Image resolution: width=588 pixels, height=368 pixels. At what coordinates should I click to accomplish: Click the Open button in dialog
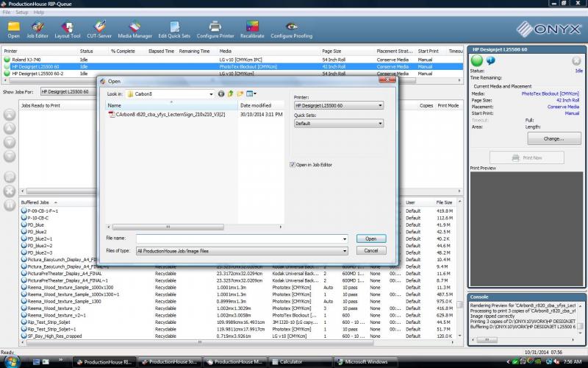coord(371,238)
